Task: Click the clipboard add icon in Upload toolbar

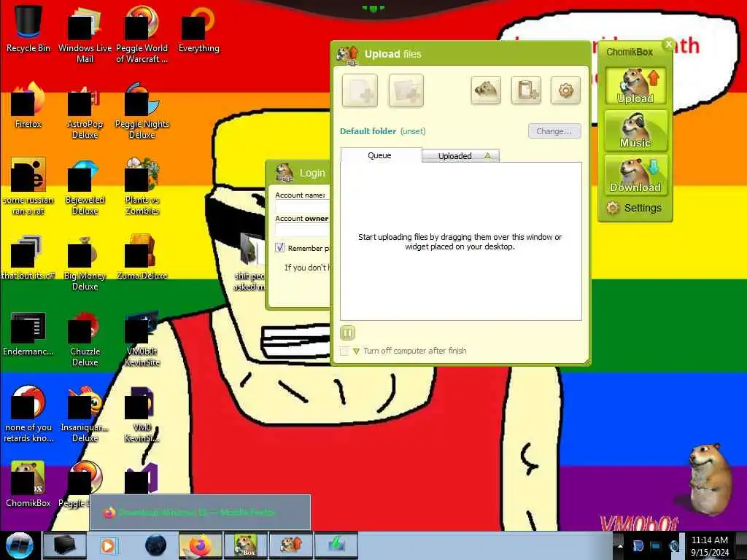Action: coord(526,90)
